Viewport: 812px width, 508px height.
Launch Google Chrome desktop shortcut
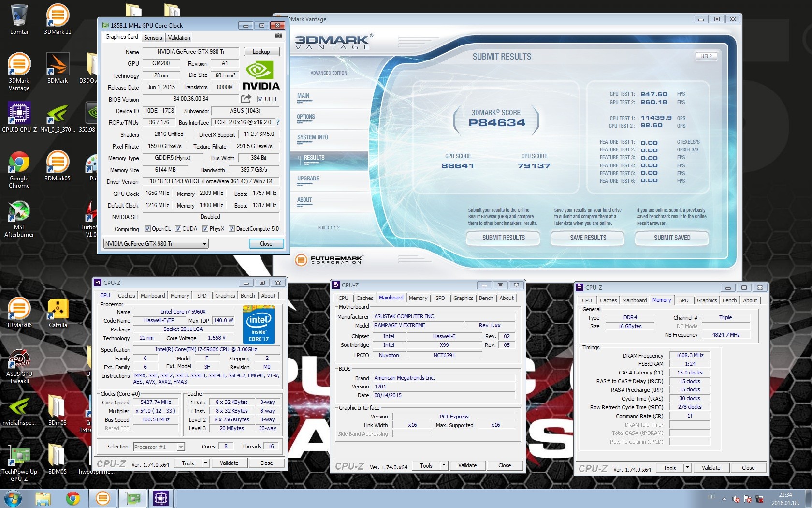19,169
